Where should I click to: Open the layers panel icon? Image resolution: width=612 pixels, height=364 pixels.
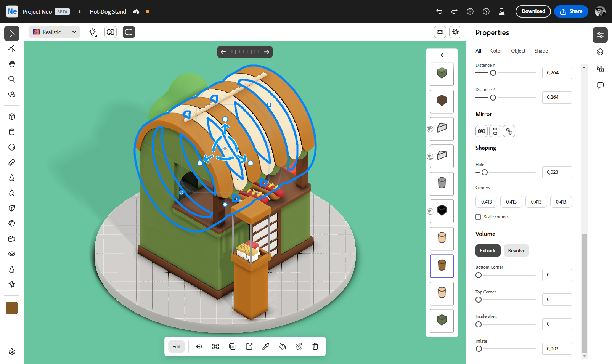pyautogui.click(x=600, y=52)
